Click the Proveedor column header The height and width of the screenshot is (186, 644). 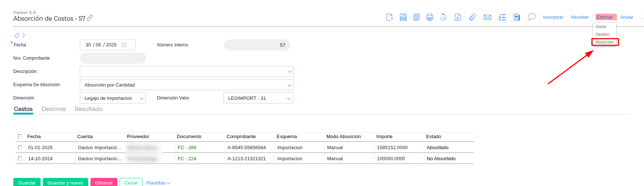[138, 137]
